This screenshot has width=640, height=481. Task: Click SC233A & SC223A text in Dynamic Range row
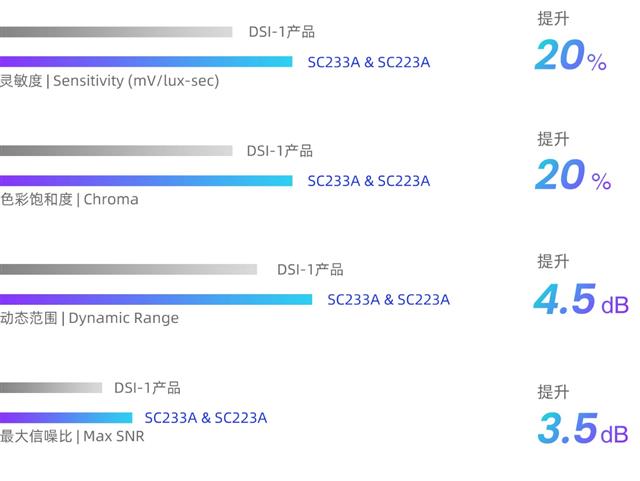[x=388, y=300]
